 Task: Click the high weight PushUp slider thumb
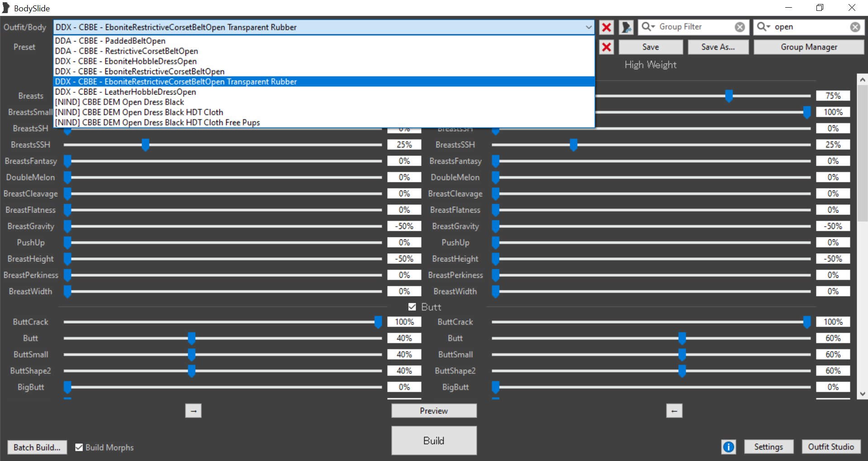tap(496, 242)
